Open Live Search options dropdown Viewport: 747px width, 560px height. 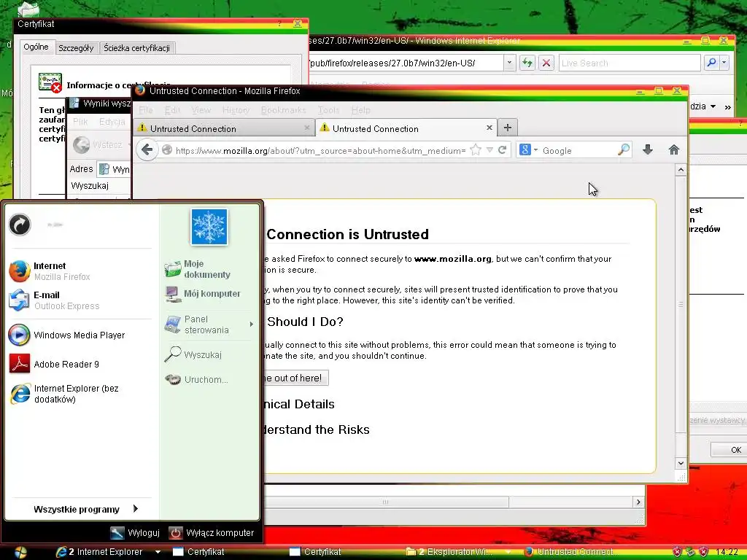(x=724, y=63)
